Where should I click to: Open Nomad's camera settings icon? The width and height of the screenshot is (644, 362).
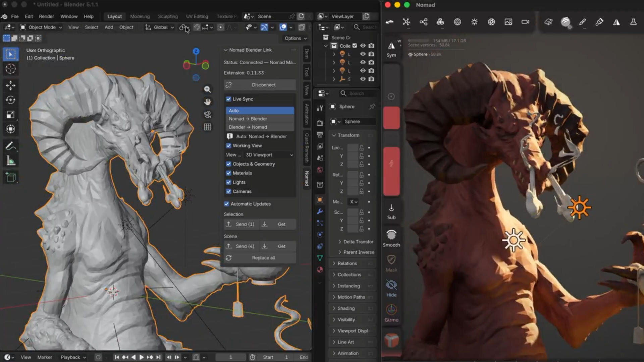click(525, 22)
